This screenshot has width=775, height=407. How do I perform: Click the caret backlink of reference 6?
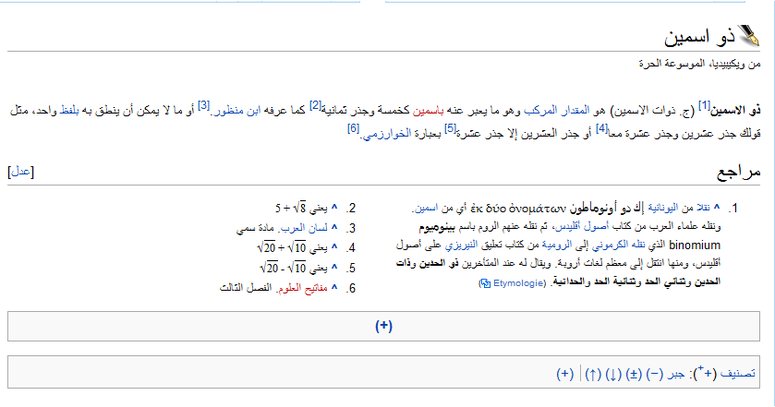pyautogui.click(x=335, y=288)
